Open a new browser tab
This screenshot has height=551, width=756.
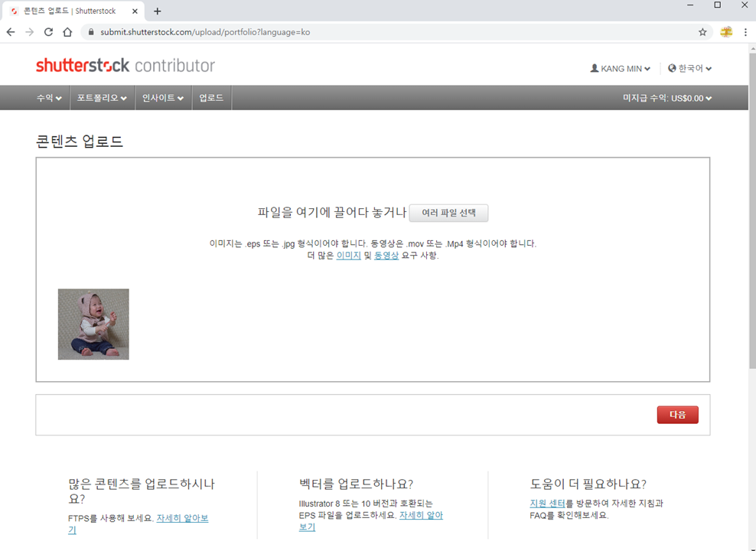coord(157,11)
